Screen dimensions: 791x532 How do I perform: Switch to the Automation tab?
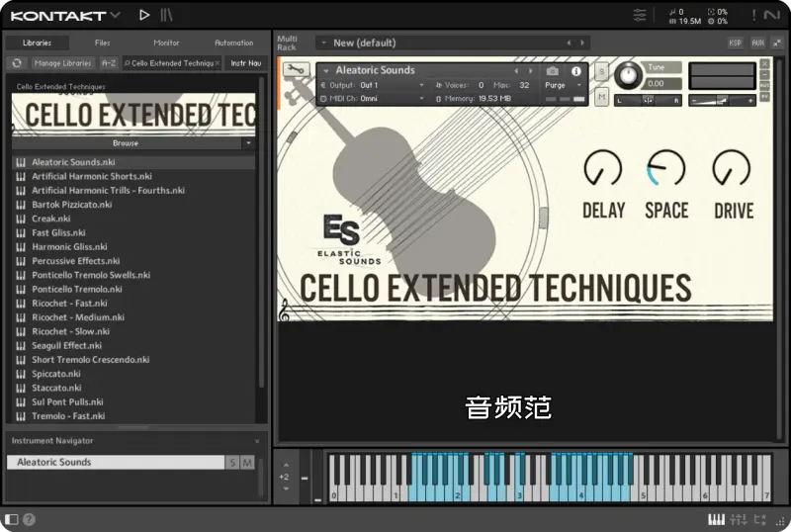233,43
